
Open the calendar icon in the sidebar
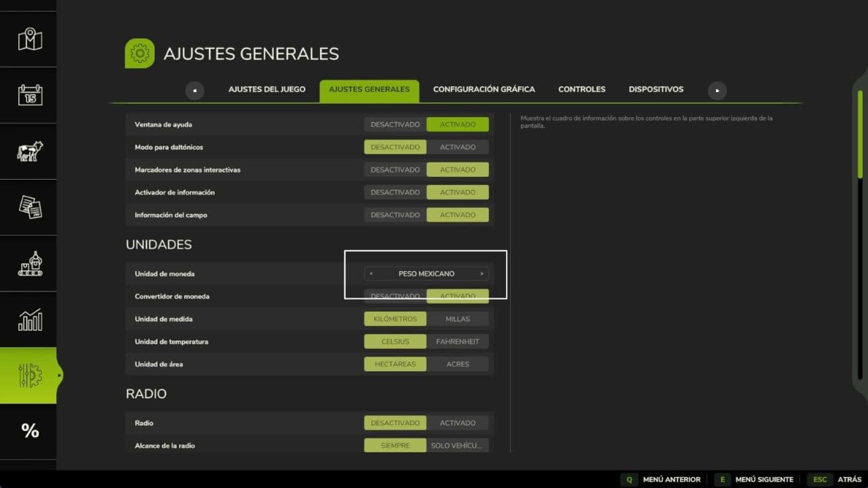coord(30,95)
